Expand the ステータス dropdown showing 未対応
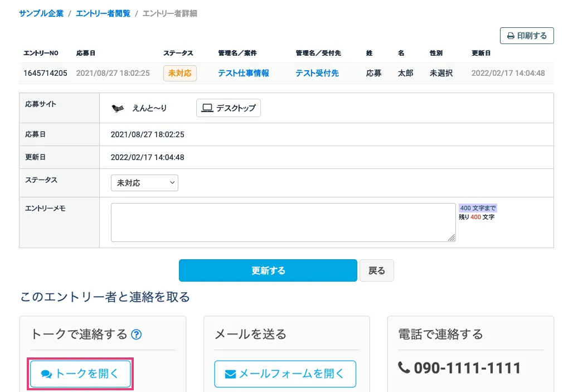This screenshot has height=392, width=573. pos(144,183)
